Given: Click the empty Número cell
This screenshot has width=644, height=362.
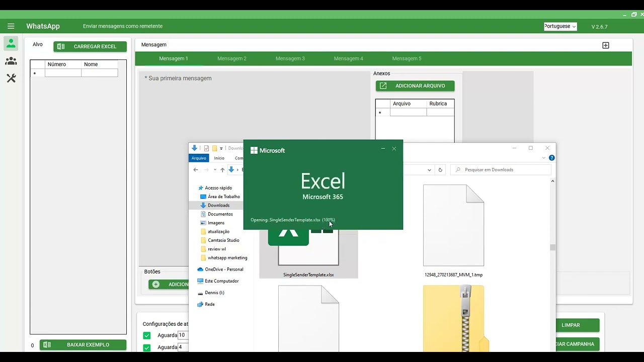Looking at the screenshot, I should coord(63,73).
